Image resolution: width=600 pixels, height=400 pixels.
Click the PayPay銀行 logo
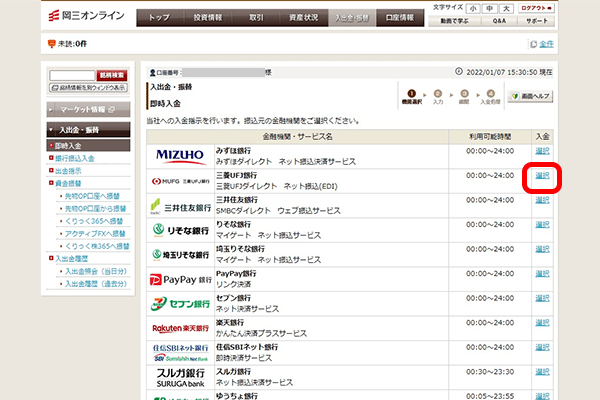click(181, 280)
